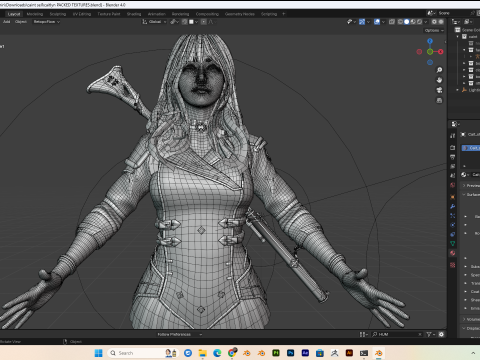480x360 pixels.
Task: Click the red X axis on navigation gizmo
Action: tap(441, 52)
